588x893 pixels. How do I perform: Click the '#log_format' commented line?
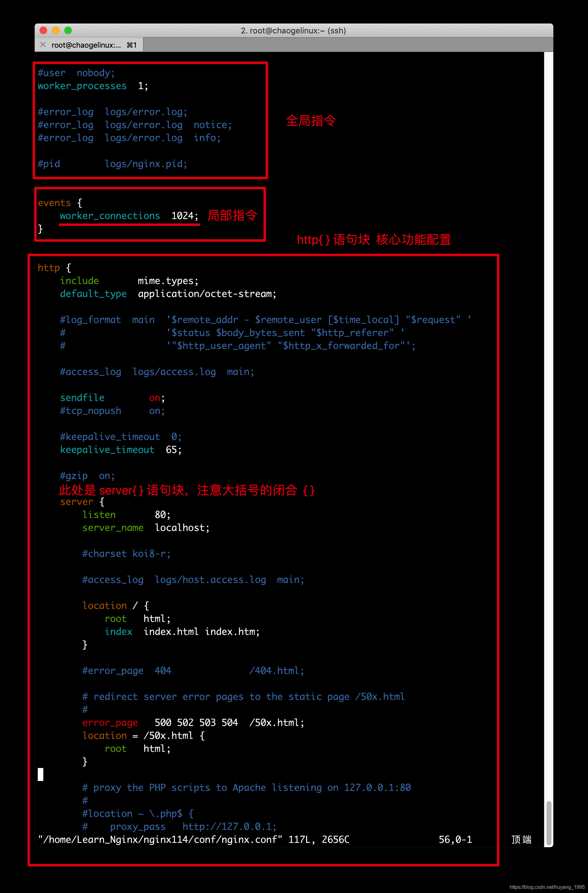coord(265,320)
